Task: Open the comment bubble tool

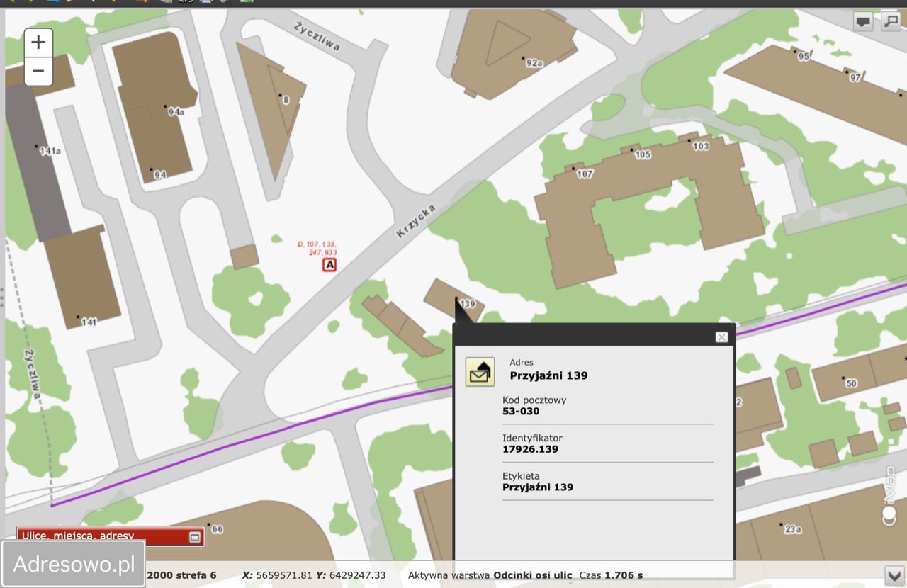Action: coord(863,22)
